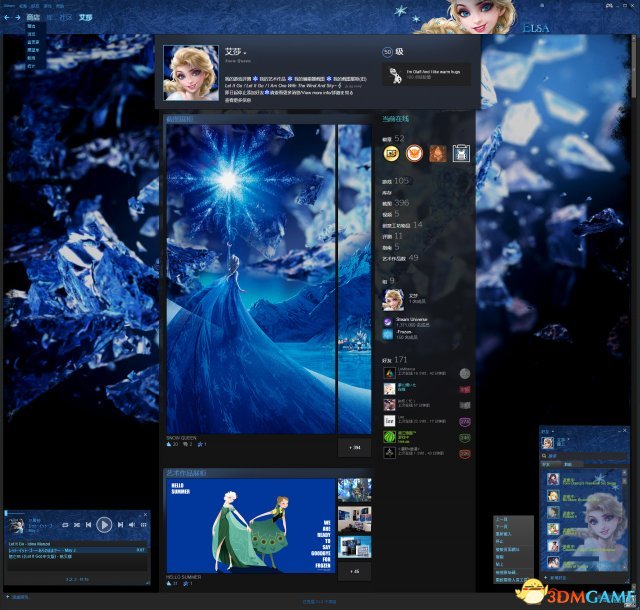Screen dimensions: 640x610
Task: Open the middle small artwork thumbnail
Action: [354, 519]
